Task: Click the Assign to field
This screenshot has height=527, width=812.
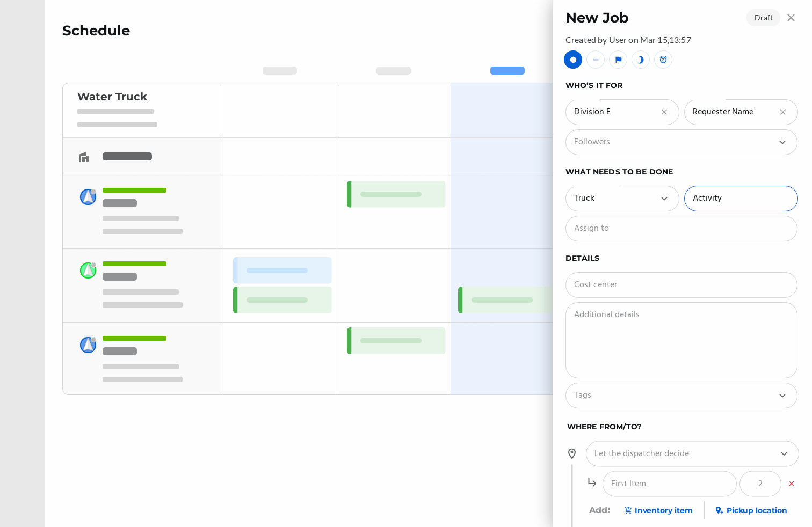Action: 681,229
